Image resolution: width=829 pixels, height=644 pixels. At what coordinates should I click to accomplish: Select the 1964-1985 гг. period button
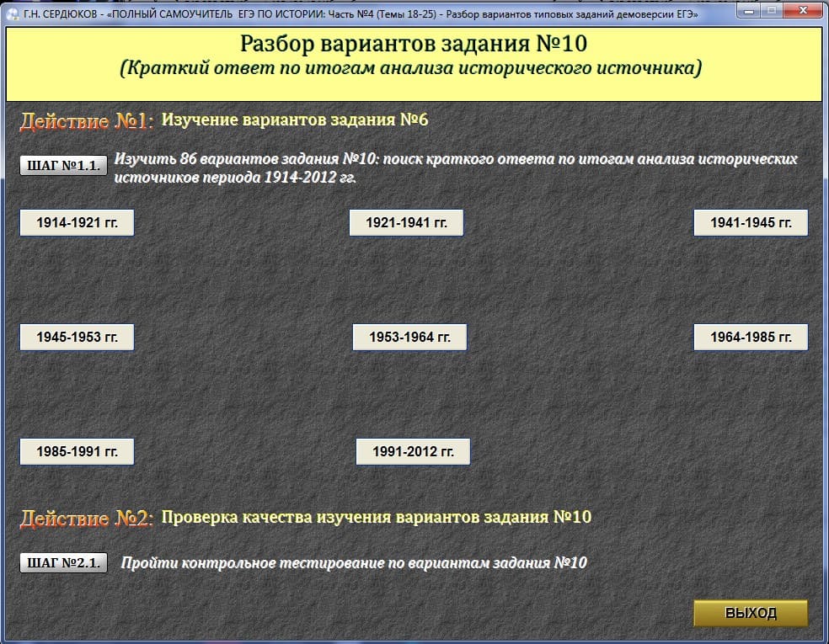[751, 337]
